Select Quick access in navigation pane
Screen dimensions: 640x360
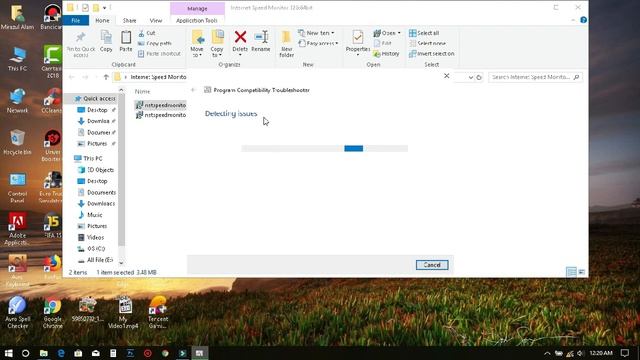[x=95, y=98]
